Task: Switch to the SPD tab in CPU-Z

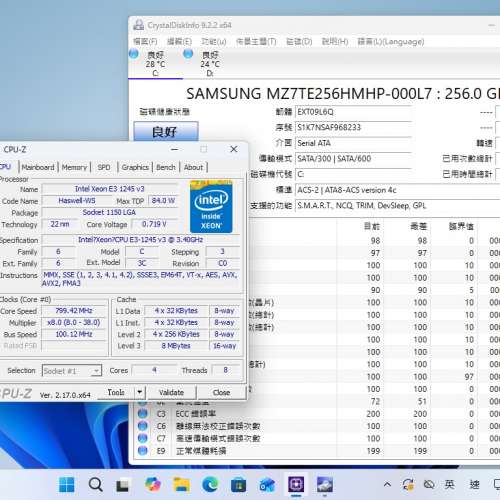Action: coord(104,167)
